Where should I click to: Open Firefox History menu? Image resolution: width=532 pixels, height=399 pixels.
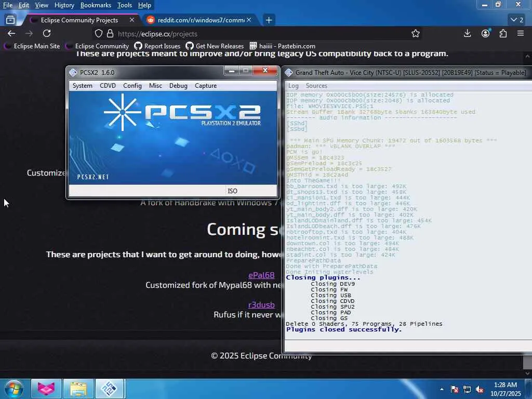(64, 5)
